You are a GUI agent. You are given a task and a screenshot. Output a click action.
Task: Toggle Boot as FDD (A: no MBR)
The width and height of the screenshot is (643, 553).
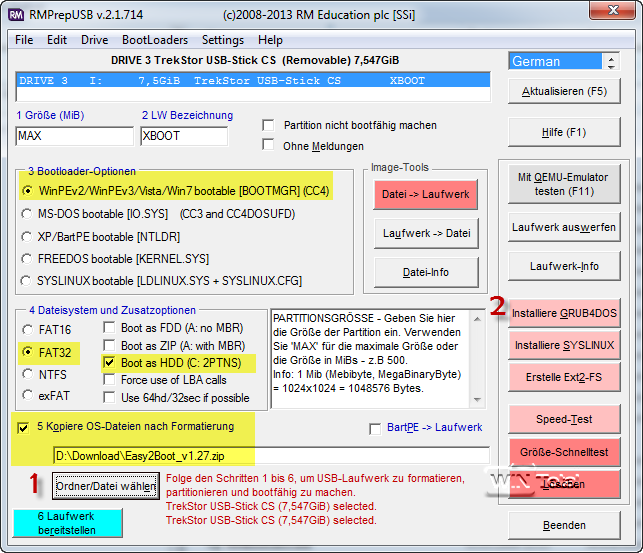(109, 328)
